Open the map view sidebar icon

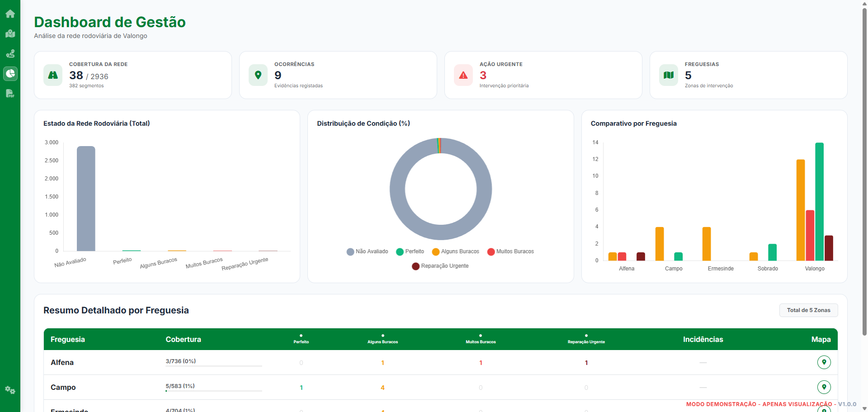pyautogui.click(x=10, y=33)
